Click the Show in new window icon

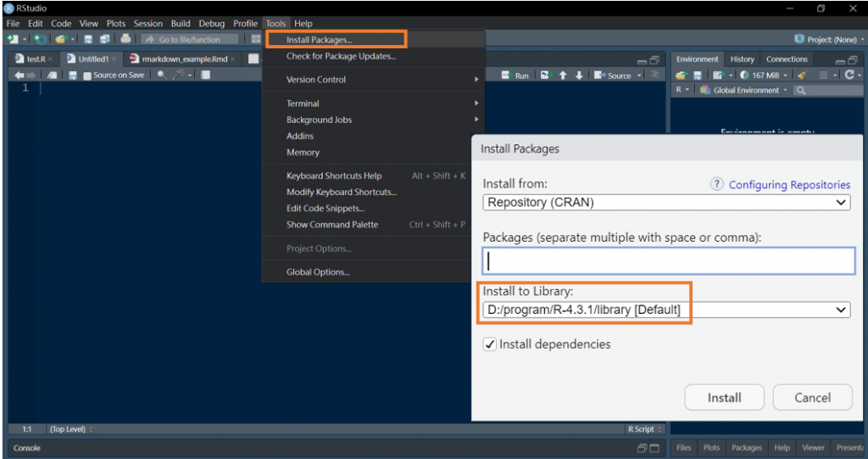[52, 76]
